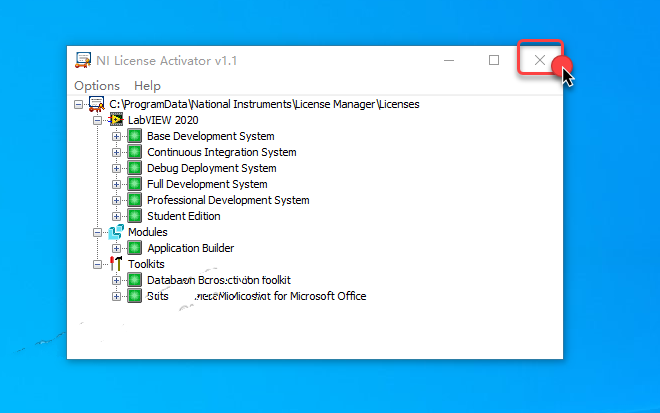The width and height of the screenshot is (660, 413).
Task: Expand Application Builder node
Action: [x=116, y=248]
